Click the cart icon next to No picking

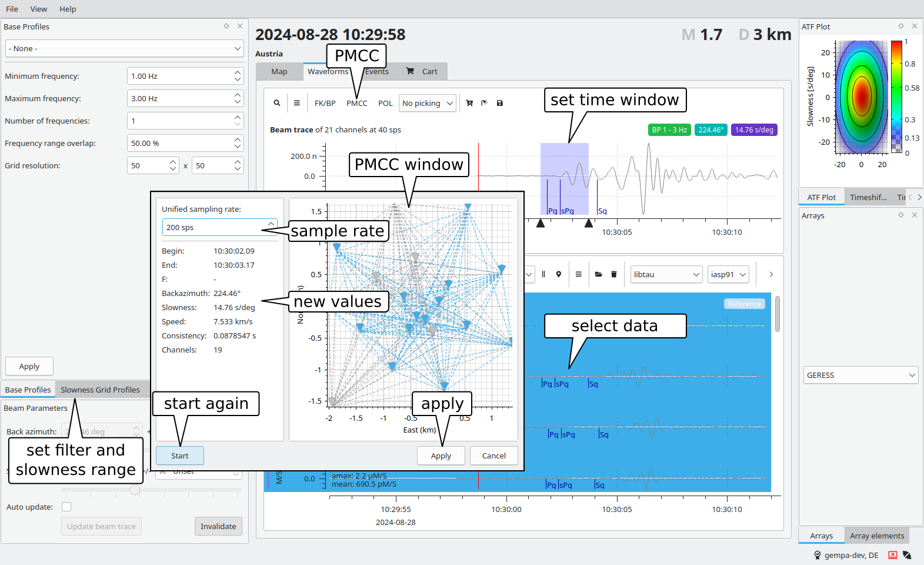tap(469, 103)
